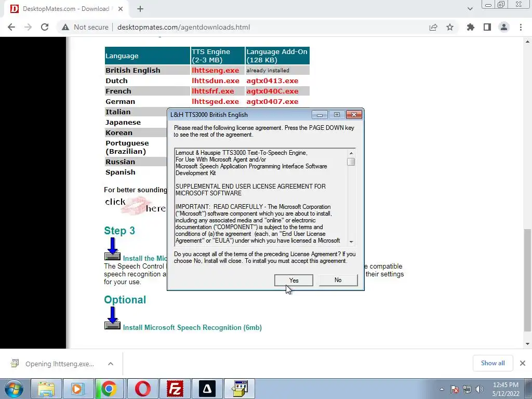This screenshot has height=399, width=532.
Task: Show hidden system tray icons
Action: coord(442,389)
